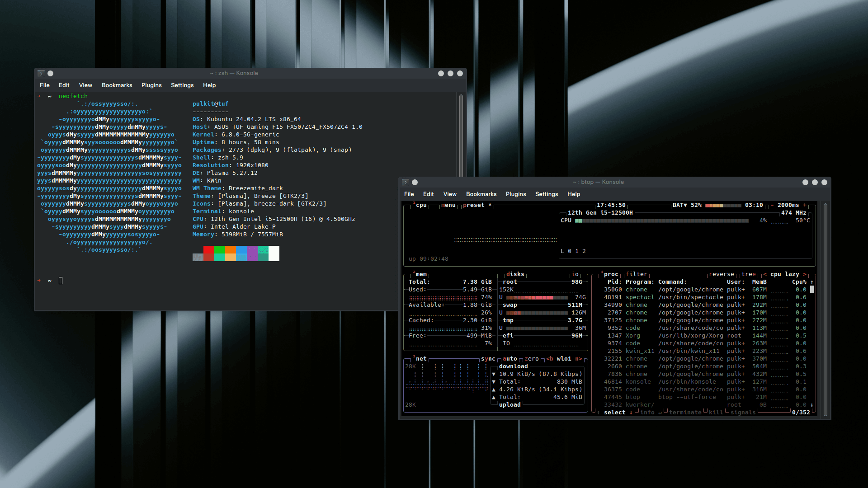
Task: Click the number 2 to collapse the mem box
Action: click(x=414, y=273)
